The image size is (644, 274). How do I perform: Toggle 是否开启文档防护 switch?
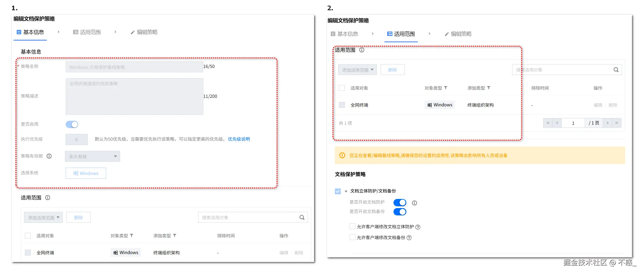(400, 202)
